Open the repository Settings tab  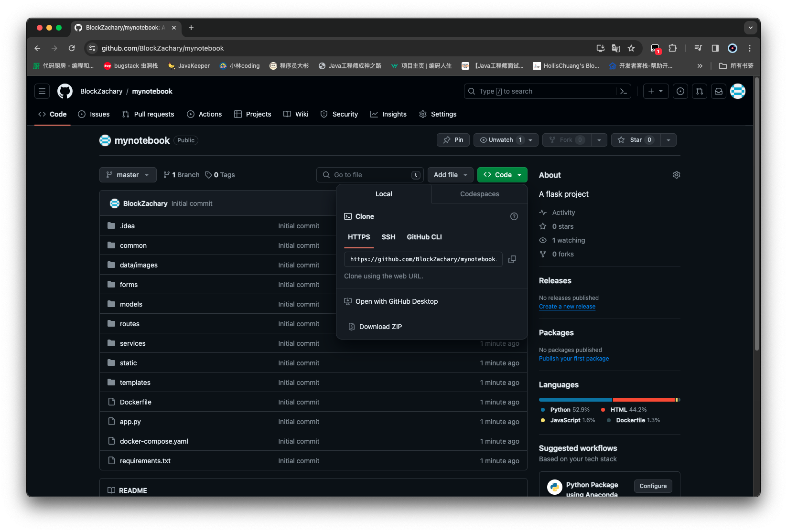click(438, 114)
